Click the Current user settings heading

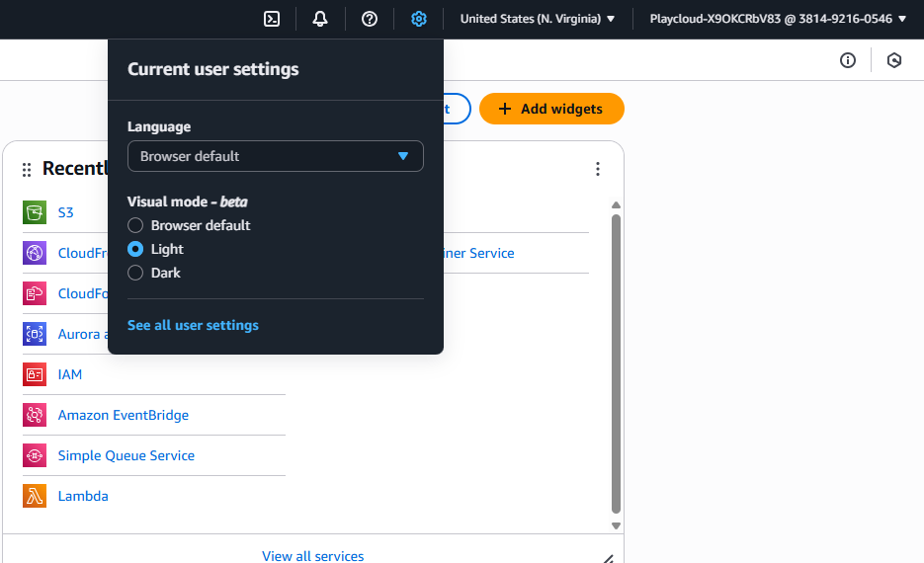coord(212,69)
